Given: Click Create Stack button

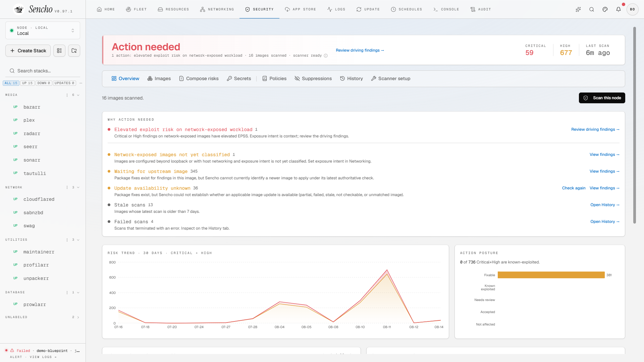Looking at the screenshot, I should [28, 51].
